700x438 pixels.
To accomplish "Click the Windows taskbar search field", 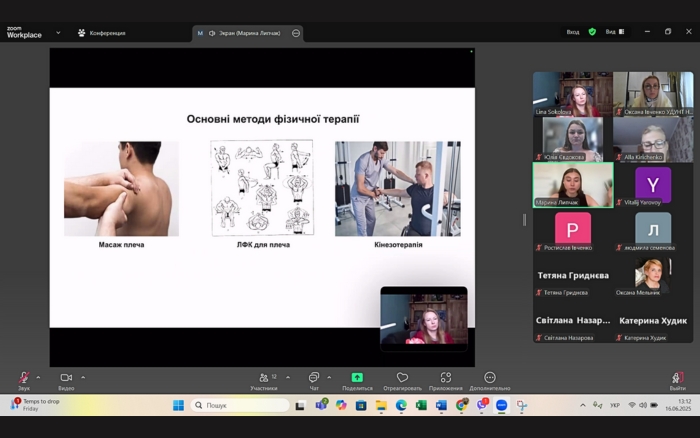I will pyautogui.click(x=240, y=405).
